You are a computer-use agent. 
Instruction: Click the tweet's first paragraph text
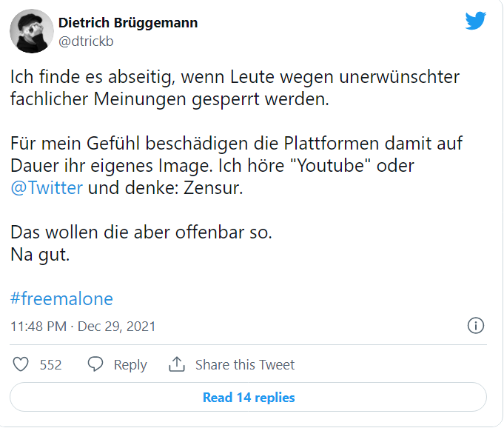[x=235, y=88]
